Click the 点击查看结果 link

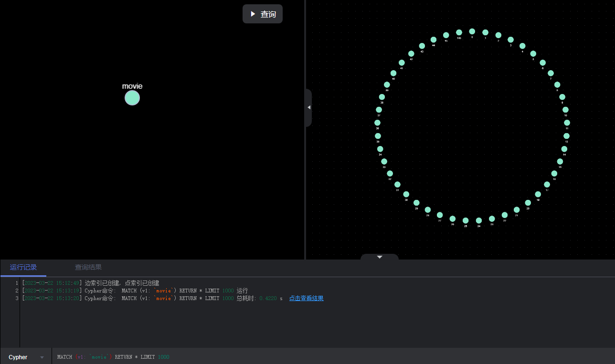tap(306, 298)
